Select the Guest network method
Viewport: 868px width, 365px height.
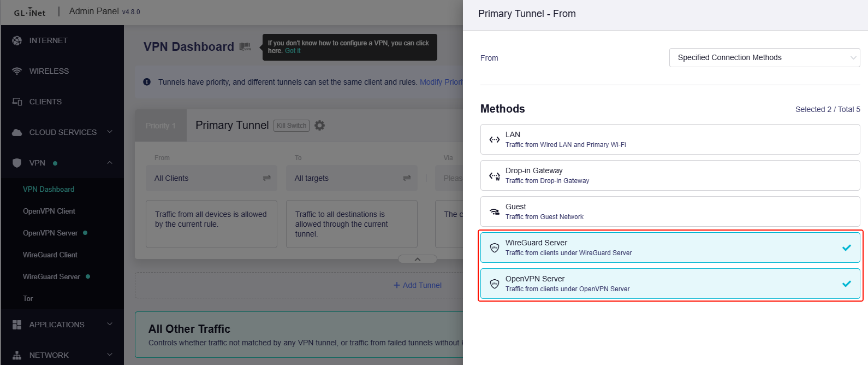pyautogui.click(x=670, y=211)
